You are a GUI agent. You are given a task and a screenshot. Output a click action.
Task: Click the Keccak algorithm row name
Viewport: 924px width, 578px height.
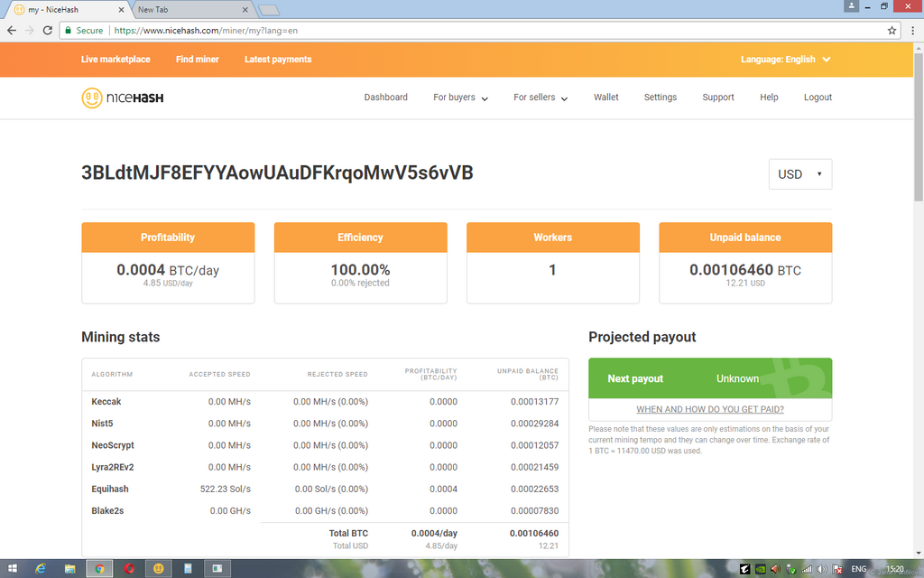coord(106,402)
